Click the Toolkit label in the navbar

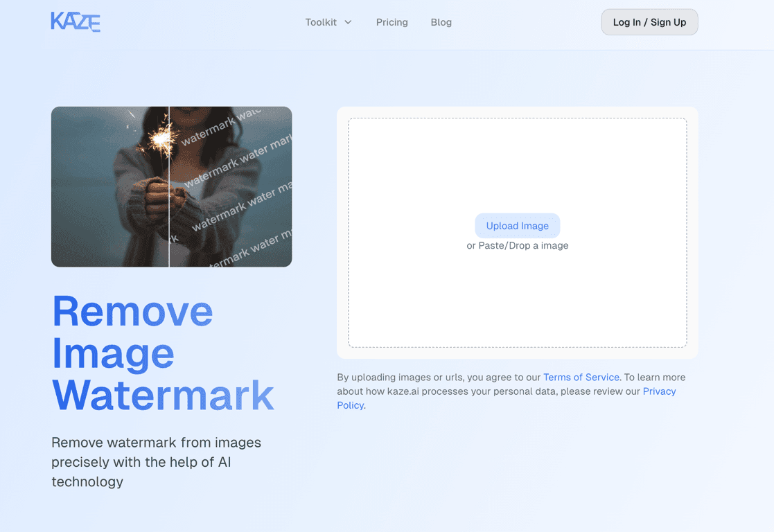322,22
